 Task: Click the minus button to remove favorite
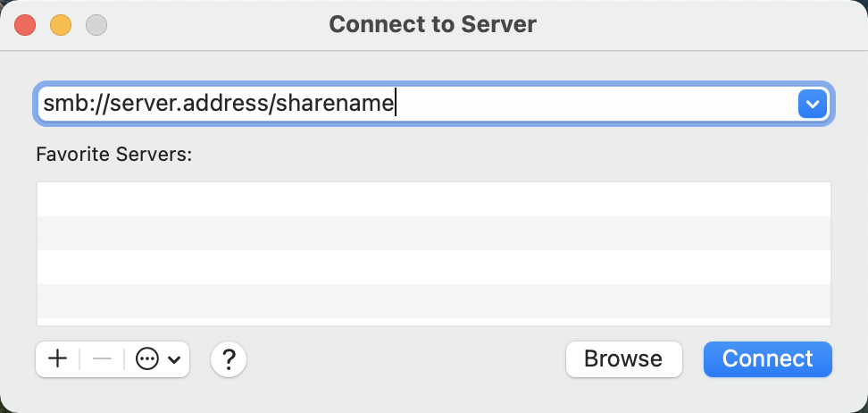(x=102, y=359)
